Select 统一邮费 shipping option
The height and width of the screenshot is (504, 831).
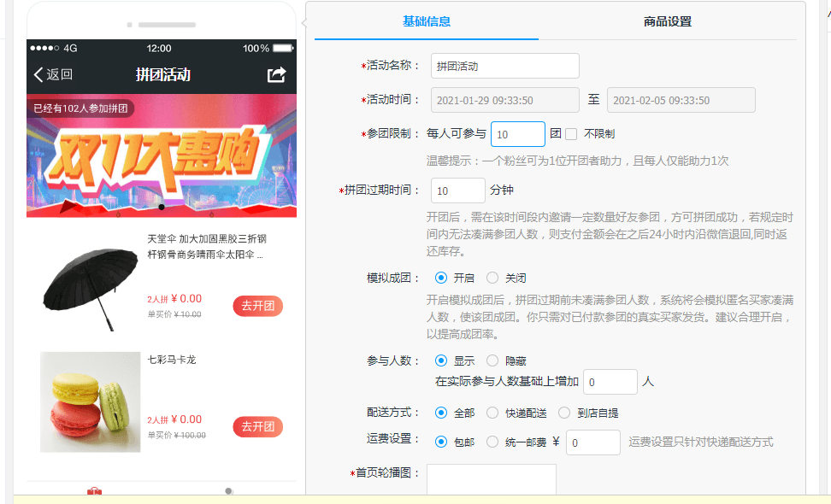point(492,442)
